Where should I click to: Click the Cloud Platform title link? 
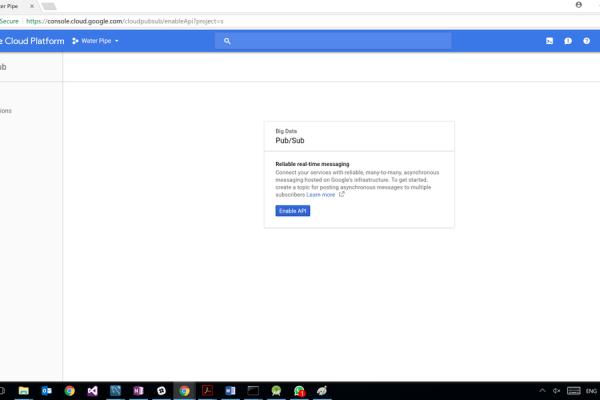[x=32, y=41]
